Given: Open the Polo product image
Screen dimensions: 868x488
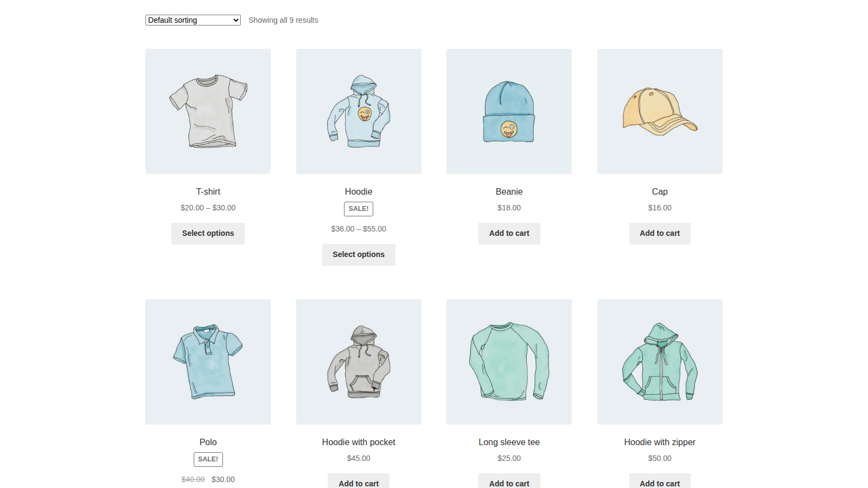Looking at the screenshot, I should (208, 362).
